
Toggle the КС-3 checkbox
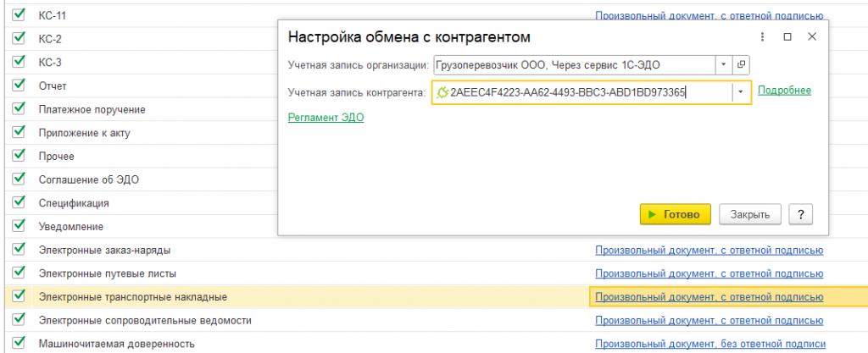click(19, 62)
